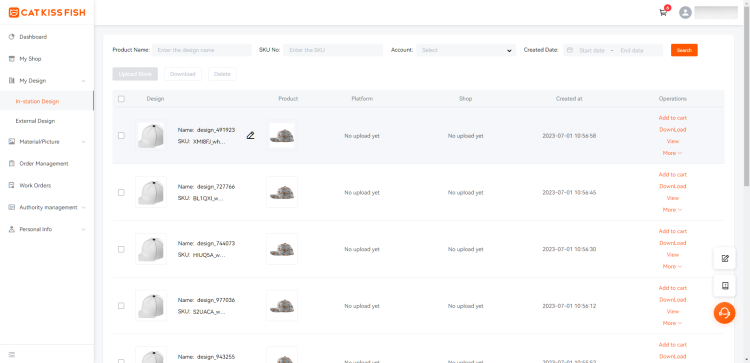Click the 2023-07-01 10:56:45 timestamp
The image size is (750, 363).
(x=569, y=193)
